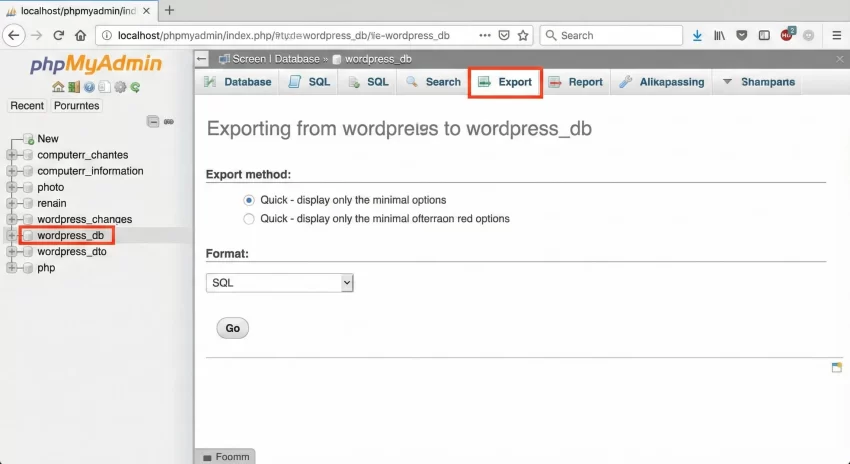Toggle the browser sidebar icon
Screen dimensions: 850x464
[x=764, y=35]
